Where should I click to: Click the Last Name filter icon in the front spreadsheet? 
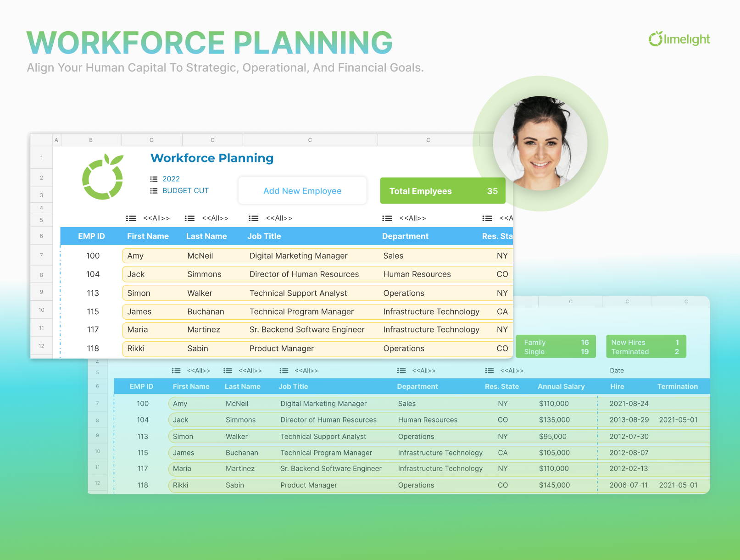click(189, 218)
